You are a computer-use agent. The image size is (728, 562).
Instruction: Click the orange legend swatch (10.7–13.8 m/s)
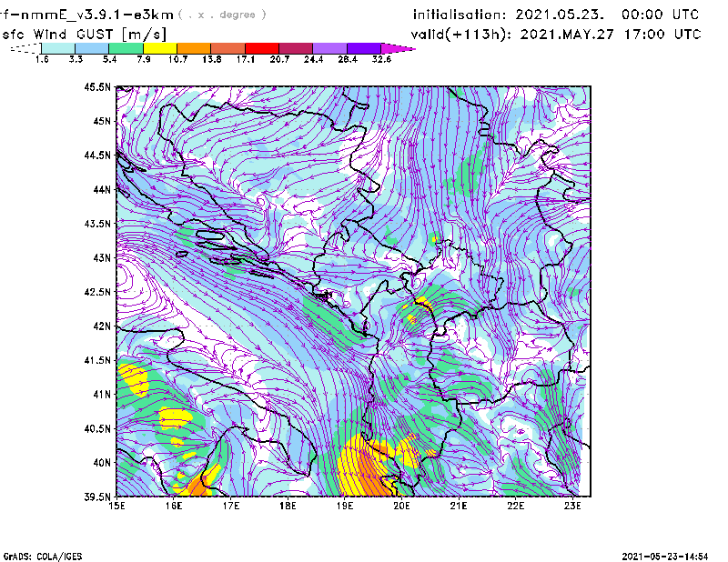point(193,47)
